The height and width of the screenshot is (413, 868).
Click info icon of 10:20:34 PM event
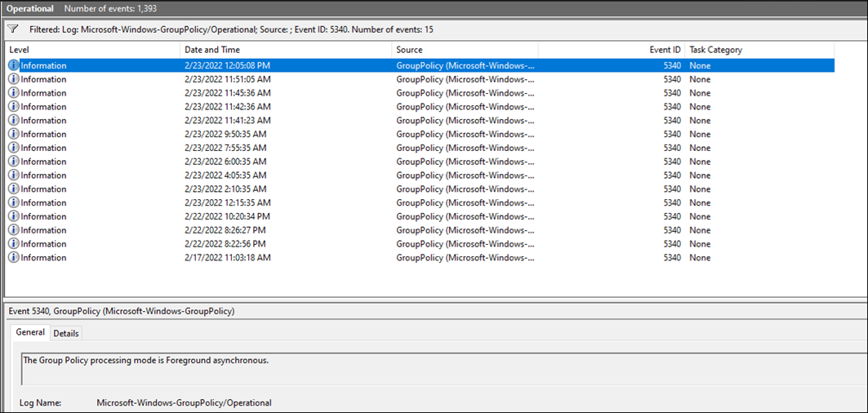click(14, 216)
